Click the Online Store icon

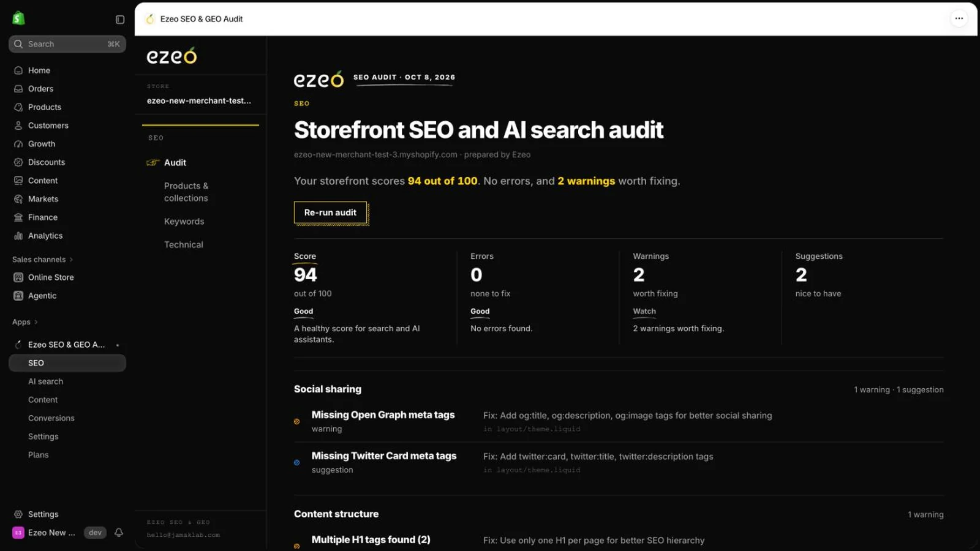18,277
